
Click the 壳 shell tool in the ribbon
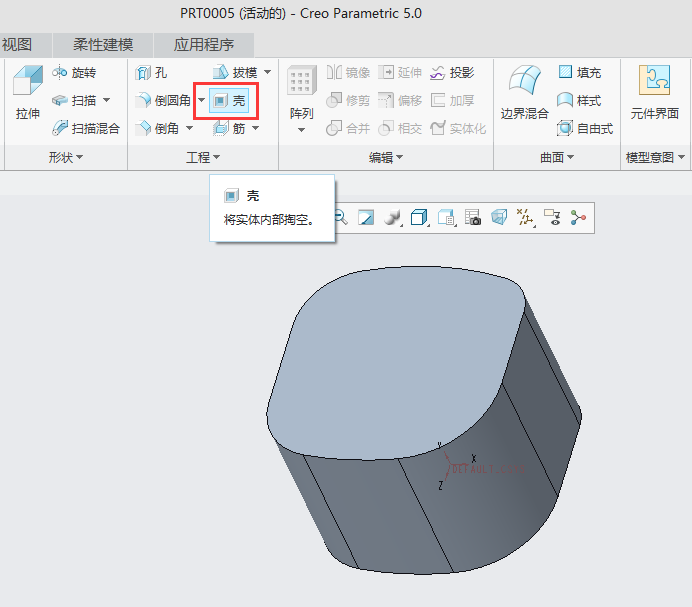point(229,101)
